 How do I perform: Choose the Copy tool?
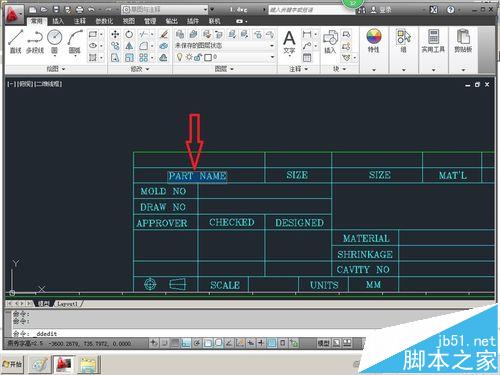(115, 46)
